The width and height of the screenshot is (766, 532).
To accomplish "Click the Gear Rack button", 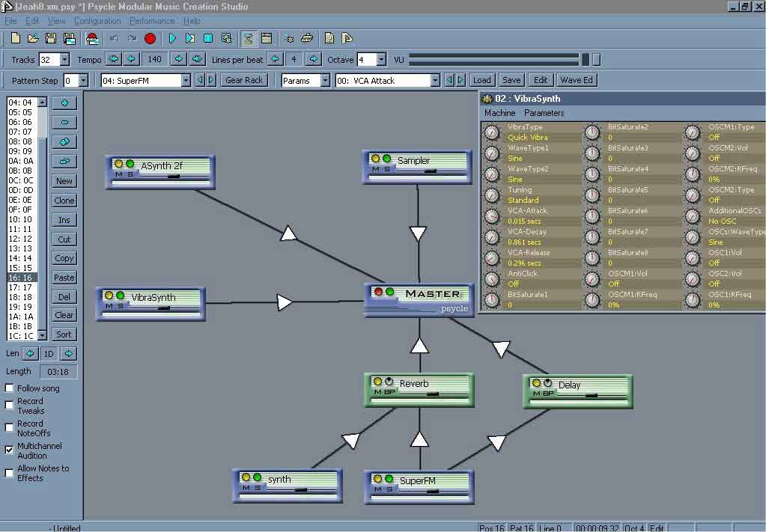I will click(244, 80).
